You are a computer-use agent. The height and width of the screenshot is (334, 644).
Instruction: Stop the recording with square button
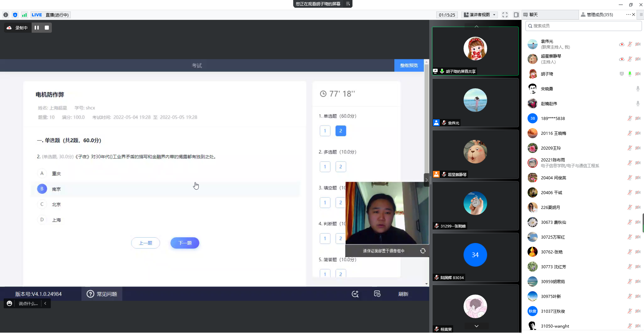tap(47, 28)
